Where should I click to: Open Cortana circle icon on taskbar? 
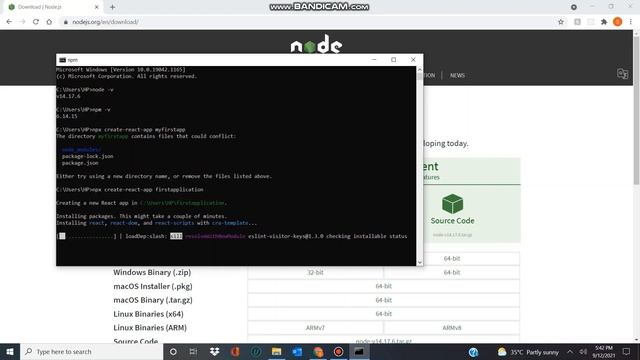[173, 351]
